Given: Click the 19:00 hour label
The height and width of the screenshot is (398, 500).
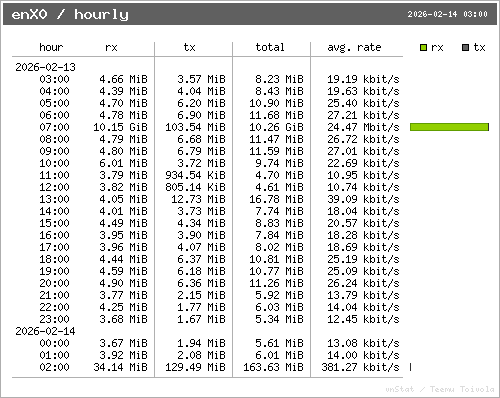Looking at the screenshot, I should [x=54, y=271].
